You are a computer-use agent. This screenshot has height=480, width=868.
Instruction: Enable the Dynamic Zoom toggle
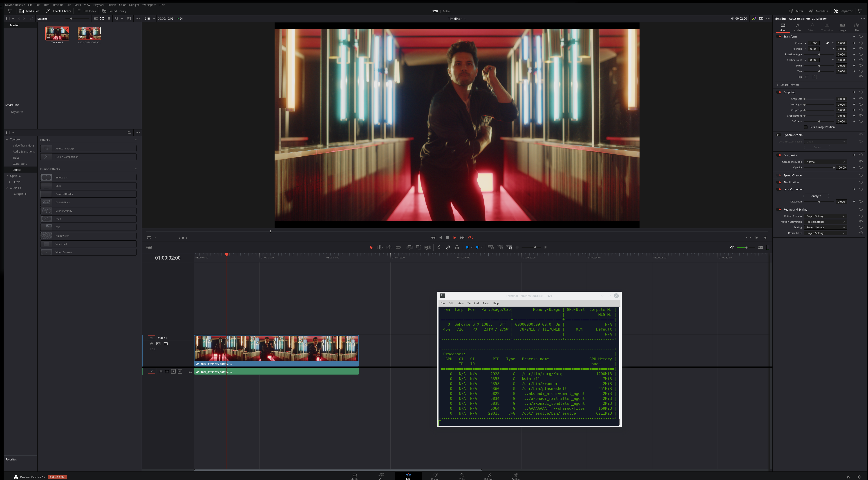click(x=779, y=135)
